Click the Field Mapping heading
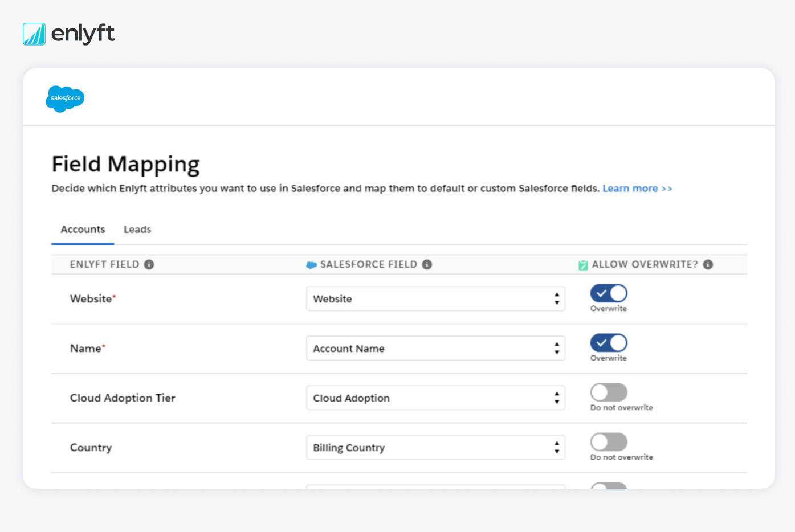 [125, 164]
